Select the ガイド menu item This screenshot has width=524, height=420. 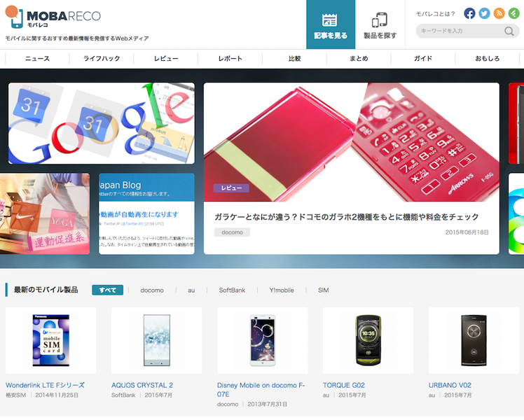point(423,58)
